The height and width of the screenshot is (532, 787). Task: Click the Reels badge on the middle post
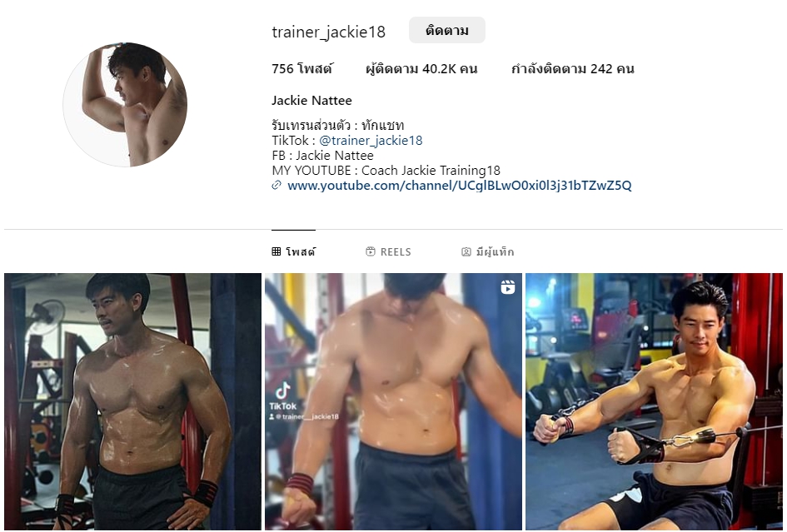click(x=508, y=287)
